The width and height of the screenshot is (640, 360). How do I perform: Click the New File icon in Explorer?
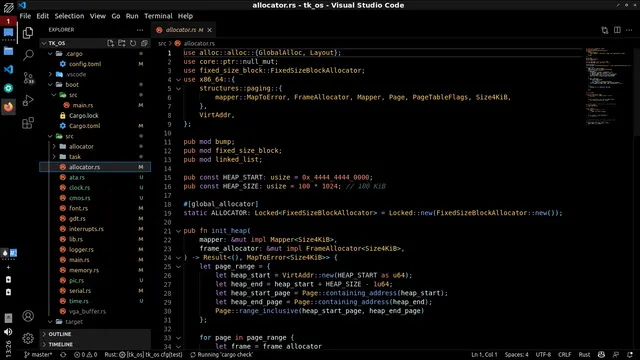(x=110, y=43)
